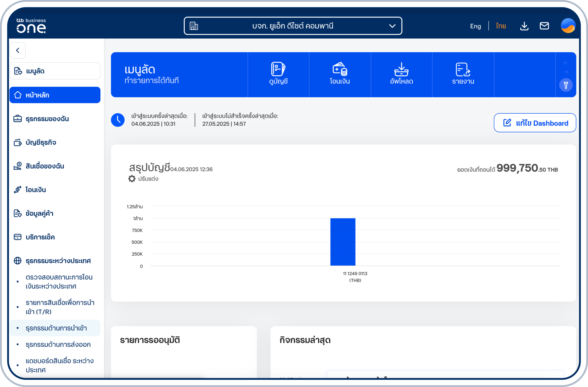The height and width of the screenshot is (387, 588).
Task: Click the wrench shortcut settings icon
Action: click(566, 85)
